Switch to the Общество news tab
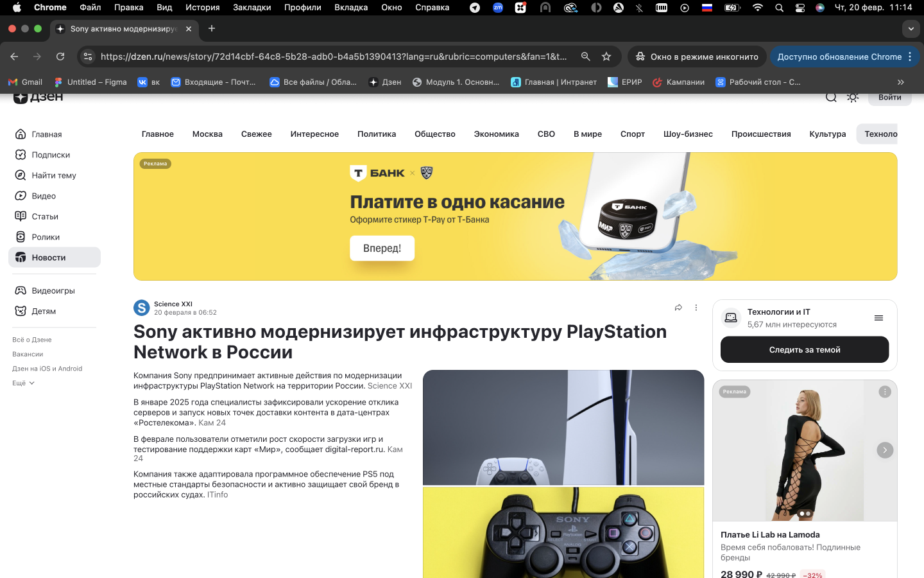The image size is (924, 578). click(x=435, y=134)
